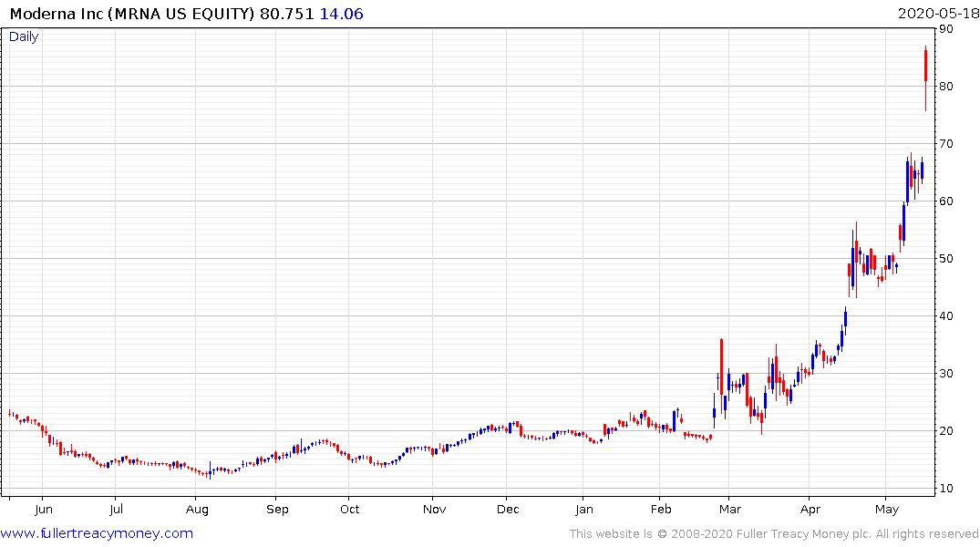Click the 2020-05-18 date label

[x=936, y=14]
